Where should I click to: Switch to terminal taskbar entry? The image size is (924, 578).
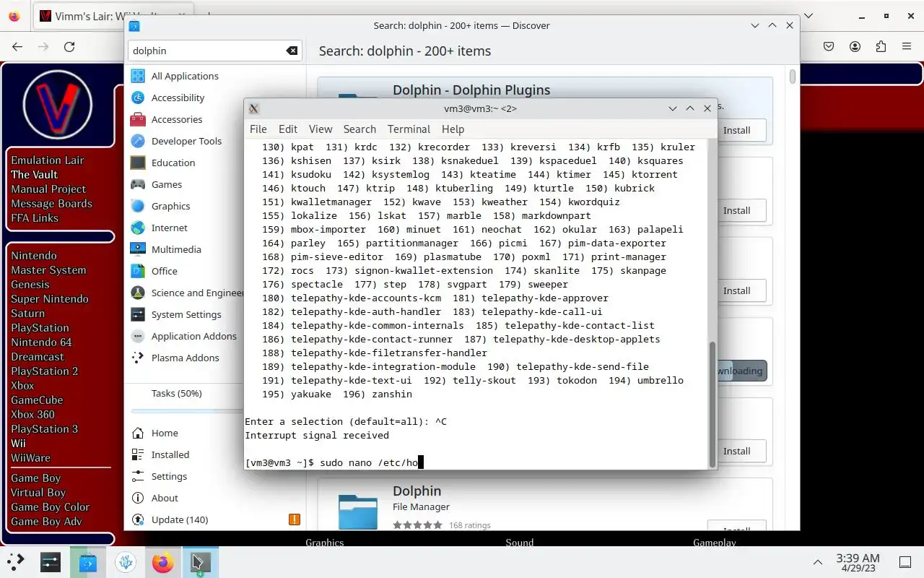click(x=199, y=562)
